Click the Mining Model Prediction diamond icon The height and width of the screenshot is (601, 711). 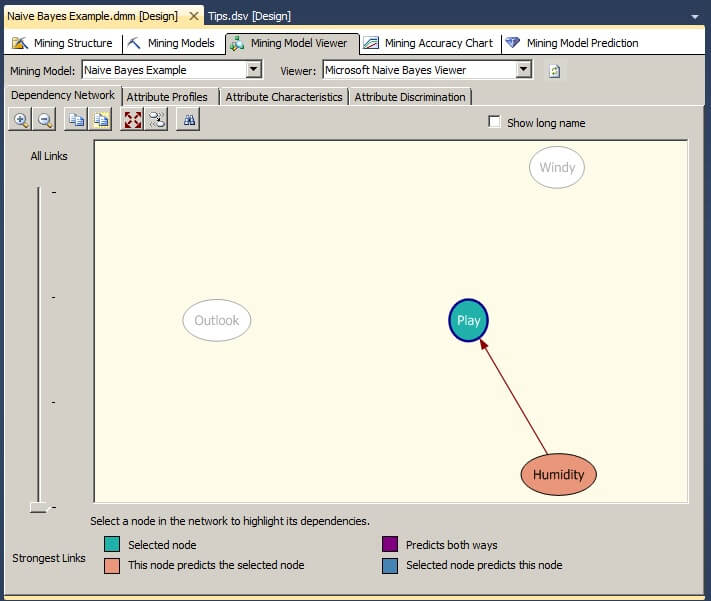(512, 43)
